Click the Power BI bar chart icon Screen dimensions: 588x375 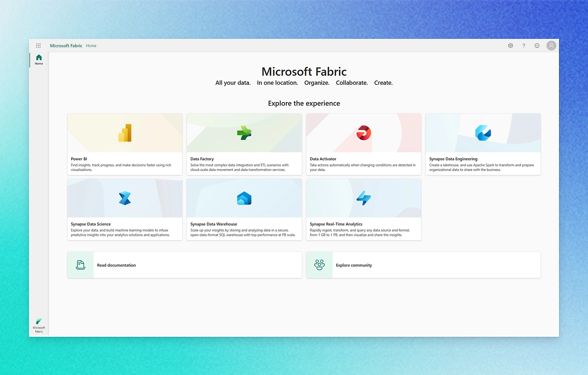coord(125,133)
